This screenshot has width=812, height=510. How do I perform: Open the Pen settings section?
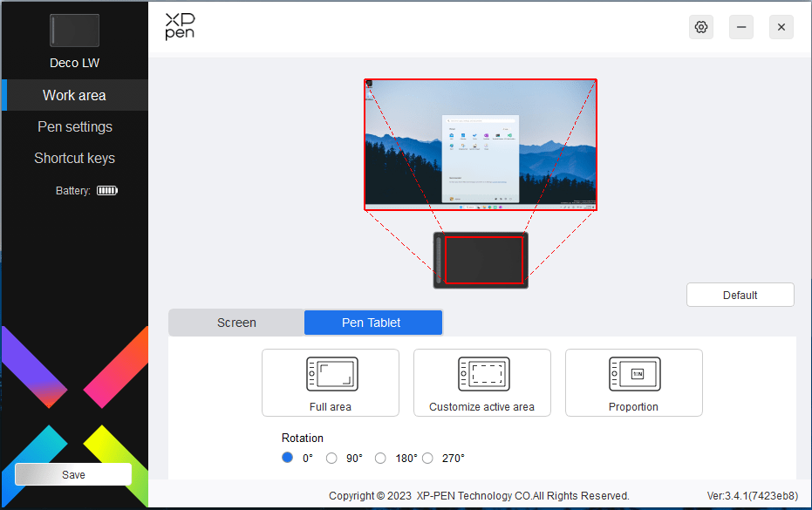pyautogui.click(x=75, y=127)
